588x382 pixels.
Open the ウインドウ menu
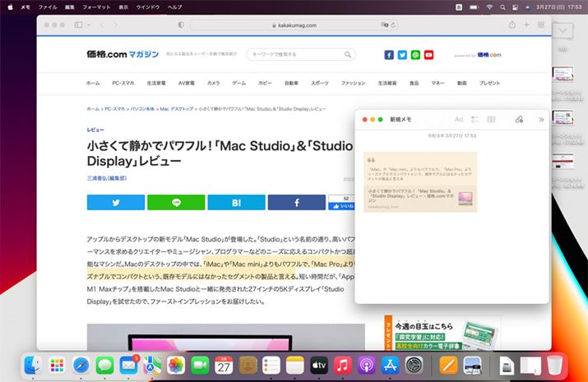pos(148,7)
